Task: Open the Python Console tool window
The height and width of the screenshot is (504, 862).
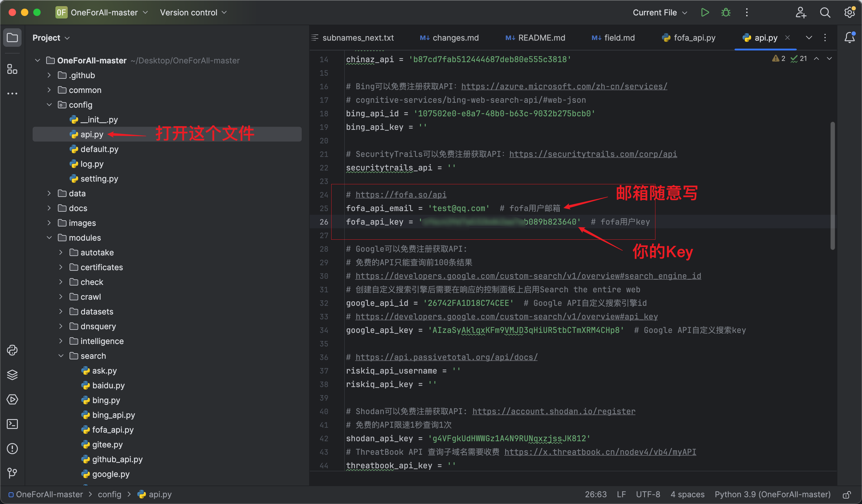Action: coord(12,350)
